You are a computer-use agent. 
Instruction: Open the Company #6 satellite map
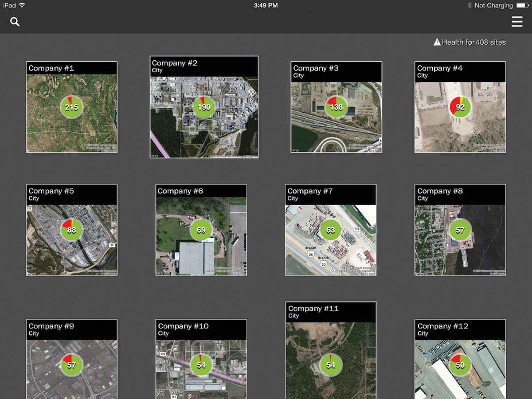201,248
